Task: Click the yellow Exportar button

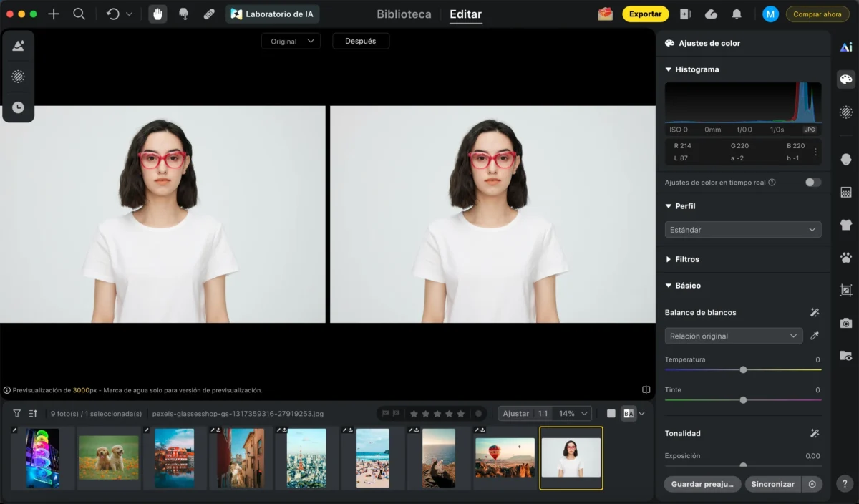Action: pos(645,14)
